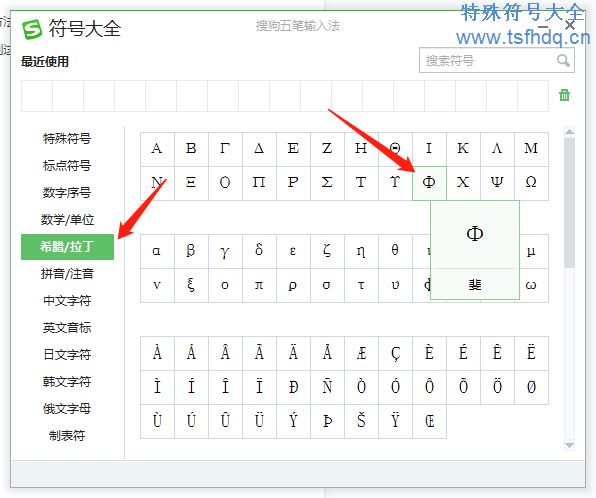The image size is (596, 498).
Task: Switch to the 中文字符 category
Action: click(67, 301)
